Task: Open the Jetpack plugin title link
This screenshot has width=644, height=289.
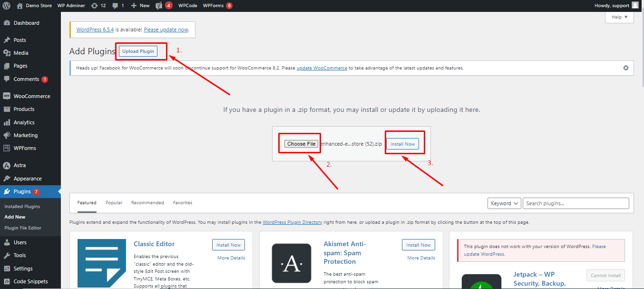Action: click(x=540, y=279)
